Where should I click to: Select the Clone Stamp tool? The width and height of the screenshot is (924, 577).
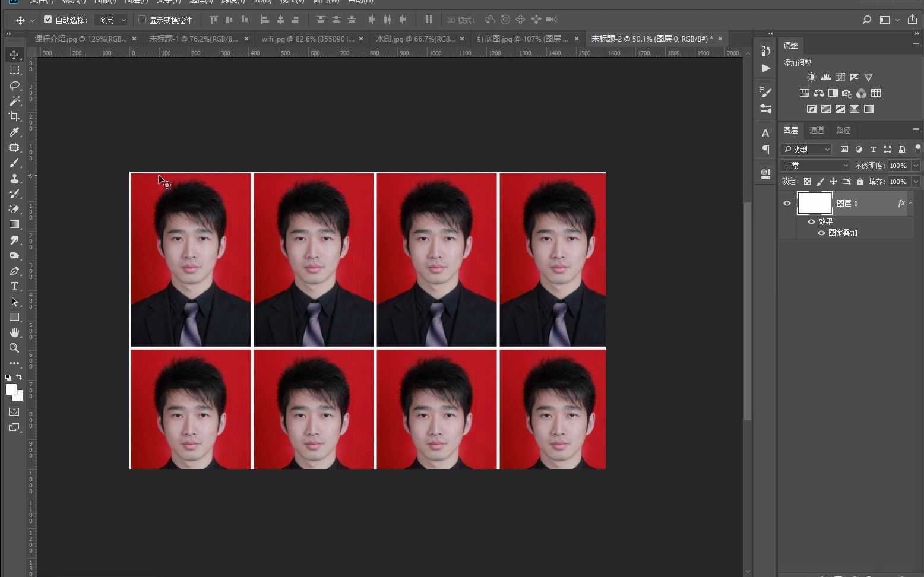[x=14, y=178]
